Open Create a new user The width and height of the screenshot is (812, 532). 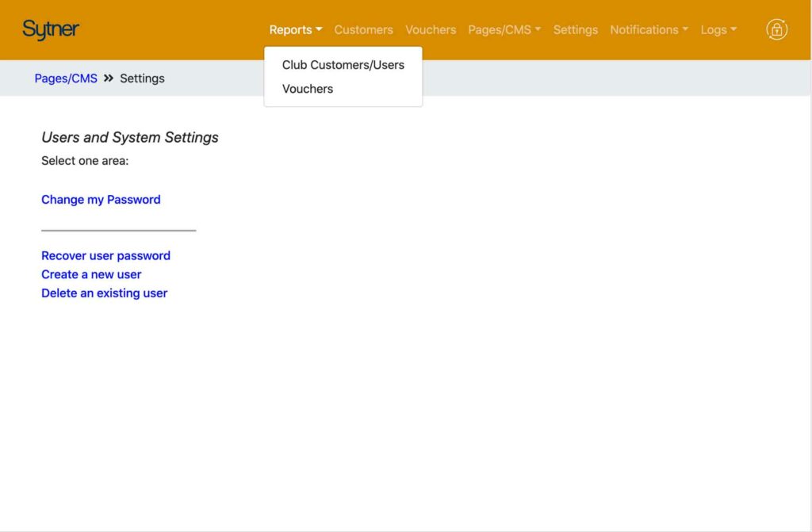click(91, 274)
